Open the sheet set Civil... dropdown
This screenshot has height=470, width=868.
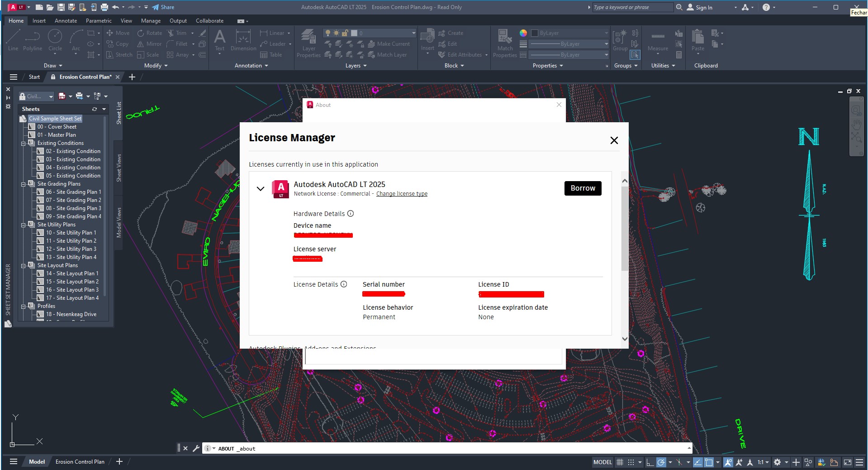pos(36,96)
